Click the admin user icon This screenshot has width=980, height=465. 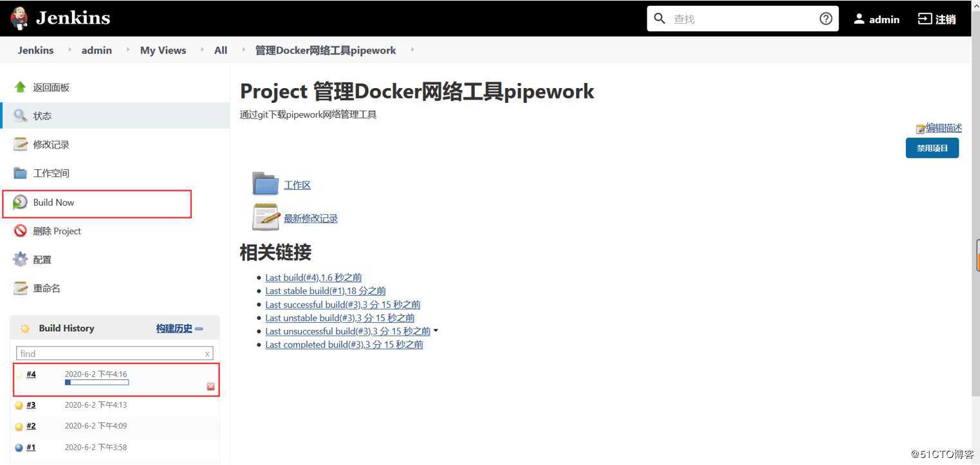(859, 19)
